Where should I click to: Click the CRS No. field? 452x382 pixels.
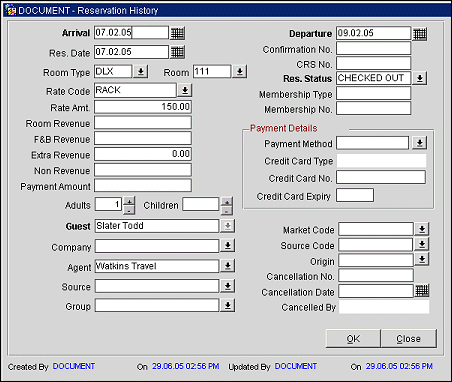(x=373, y=63)
